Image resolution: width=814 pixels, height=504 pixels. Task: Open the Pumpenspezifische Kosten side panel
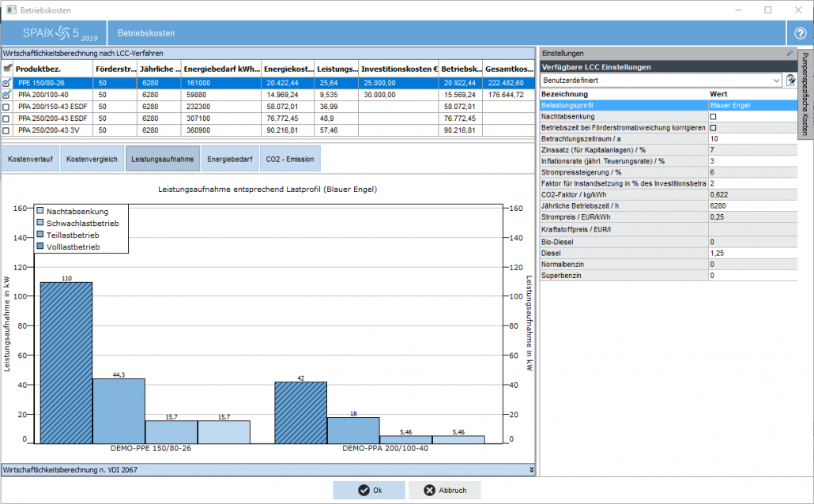point(805,93)
